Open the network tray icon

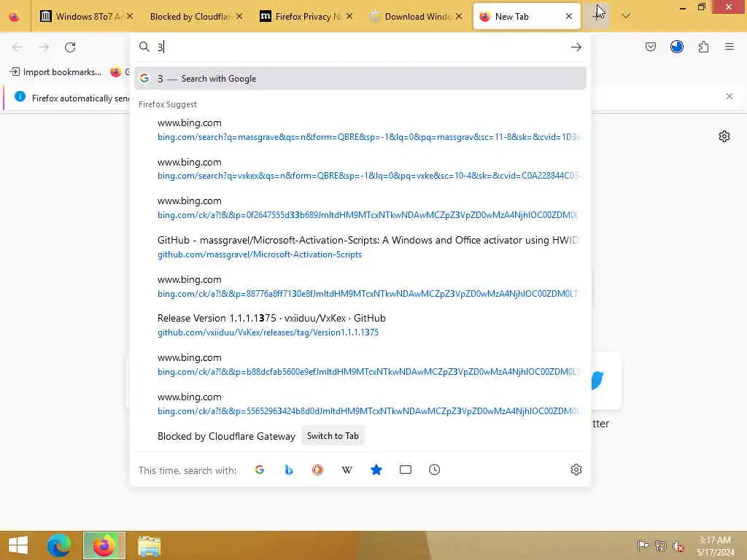pos(660,545)
